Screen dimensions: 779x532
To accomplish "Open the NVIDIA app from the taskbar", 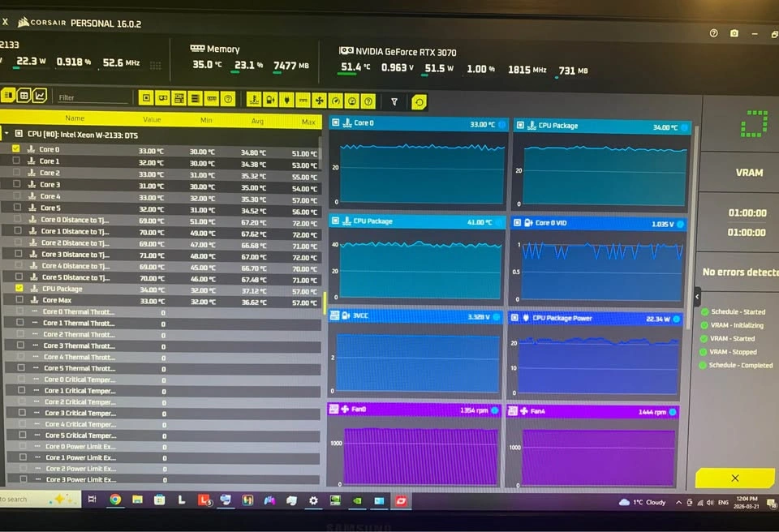I will [x=357, y=500].
